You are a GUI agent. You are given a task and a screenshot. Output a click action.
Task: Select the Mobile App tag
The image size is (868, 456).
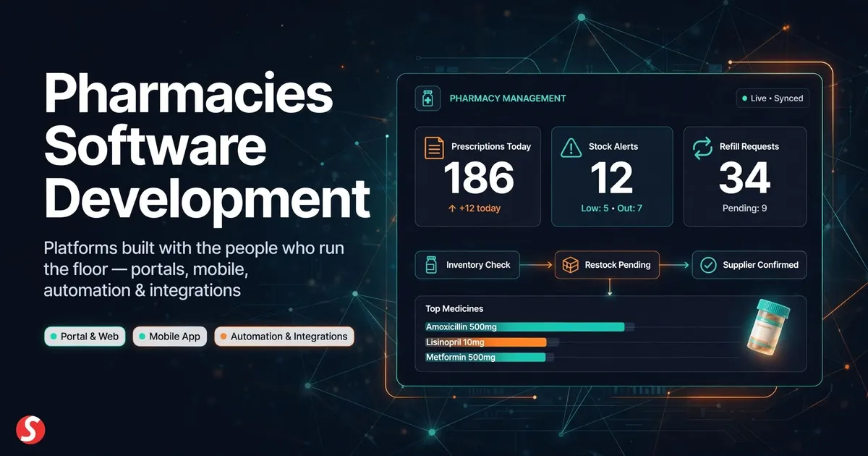click(170, 337)
